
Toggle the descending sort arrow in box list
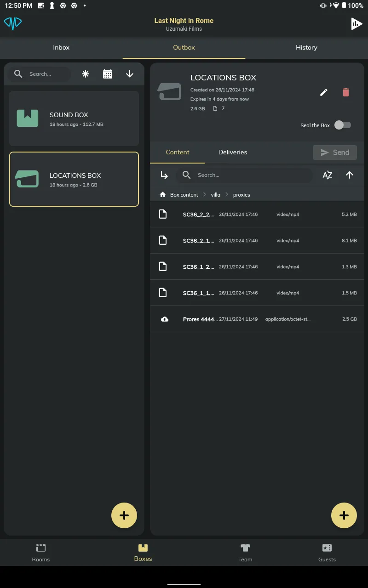[x=130, y=74]
